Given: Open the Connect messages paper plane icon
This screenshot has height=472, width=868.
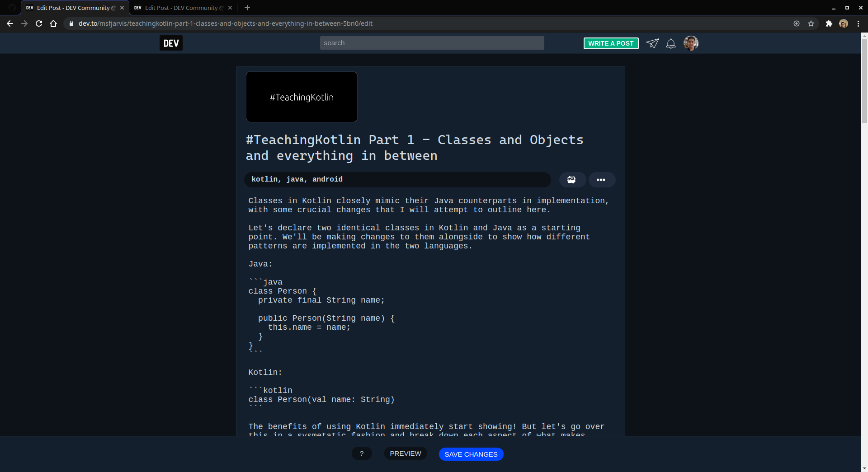Looking at the screenshot, I should [x=652, y=43].
